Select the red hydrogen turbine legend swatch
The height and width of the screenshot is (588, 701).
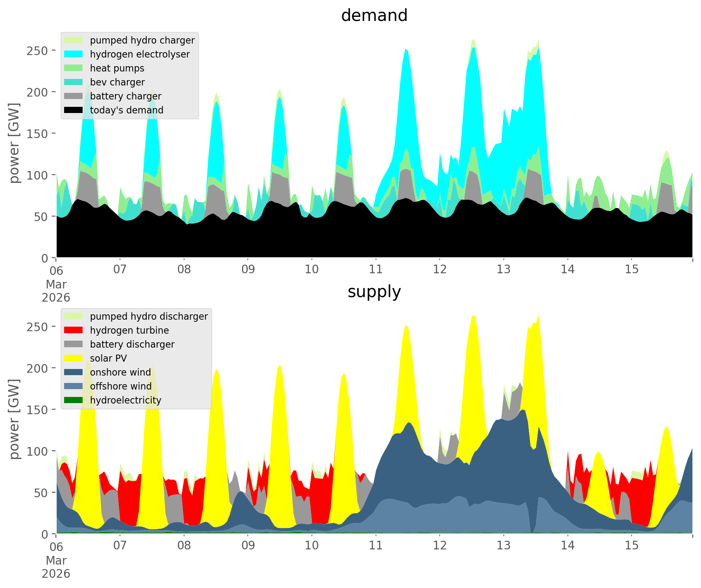coord(74,330)
